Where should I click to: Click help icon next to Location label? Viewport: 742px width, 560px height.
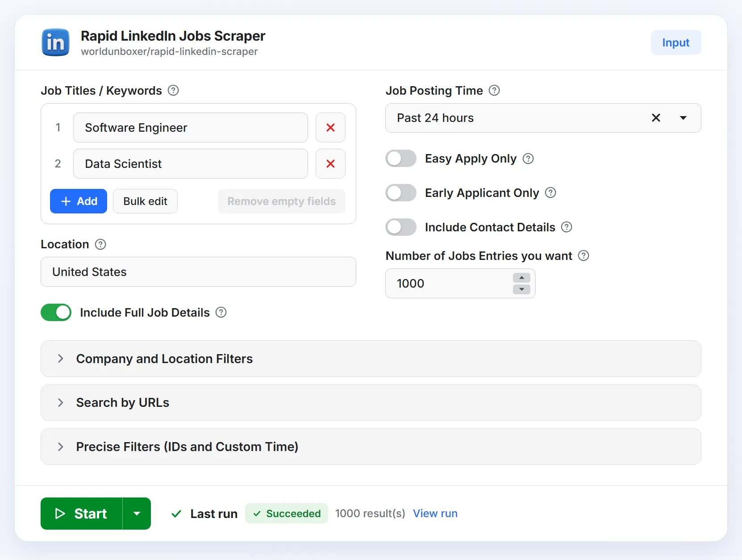[100, 244]
